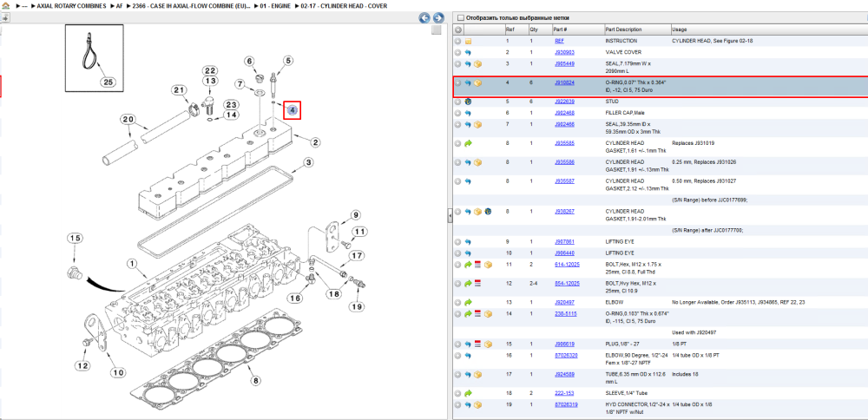Add VALVE COVER row with plus icon
The height and width of the screenshot is (420, 868).
[457, 53]
